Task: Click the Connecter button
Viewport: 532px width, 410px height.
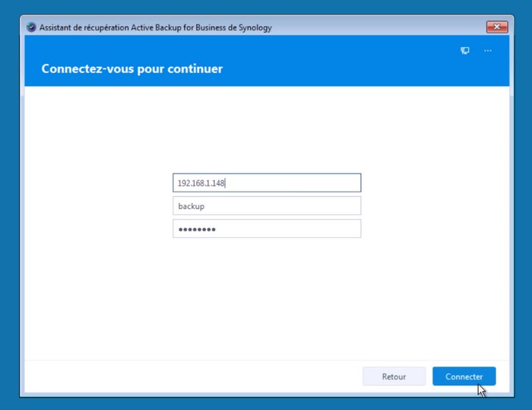Action: [464, 377]
